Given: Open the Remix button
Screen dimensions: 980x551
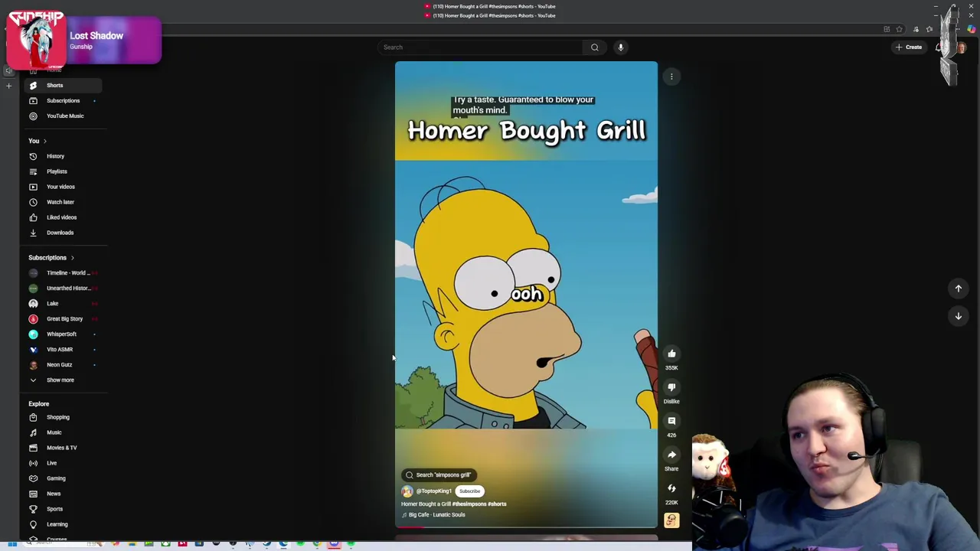Looking at the screenshot, I should [671, 488].
